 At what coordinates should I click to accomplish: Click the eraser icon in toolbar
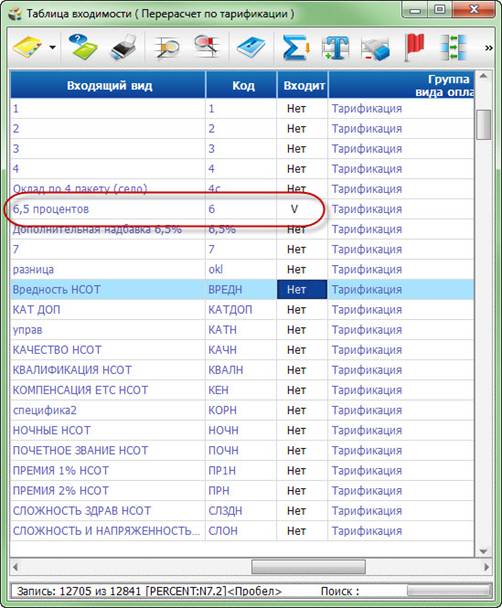pyautogui.click(x=375, y=49)
